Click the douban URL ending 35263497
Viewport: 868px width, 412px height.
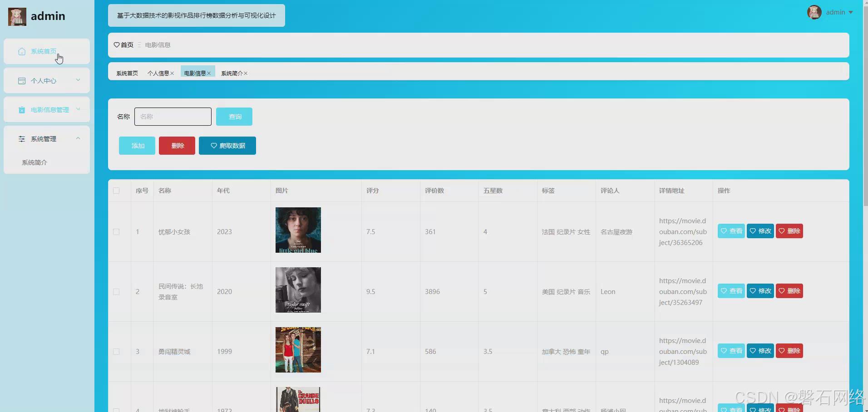pos(683,292)
